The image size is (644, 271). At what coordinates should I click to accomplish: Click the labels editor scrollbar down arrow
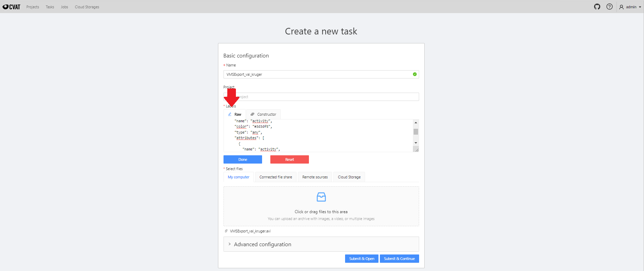(416, 143)
